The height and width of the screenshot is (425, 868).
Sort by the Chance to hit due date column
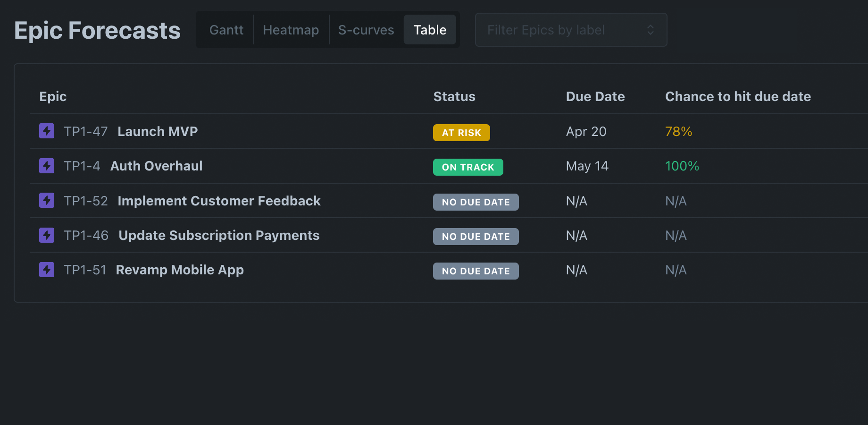click(738, 96)
